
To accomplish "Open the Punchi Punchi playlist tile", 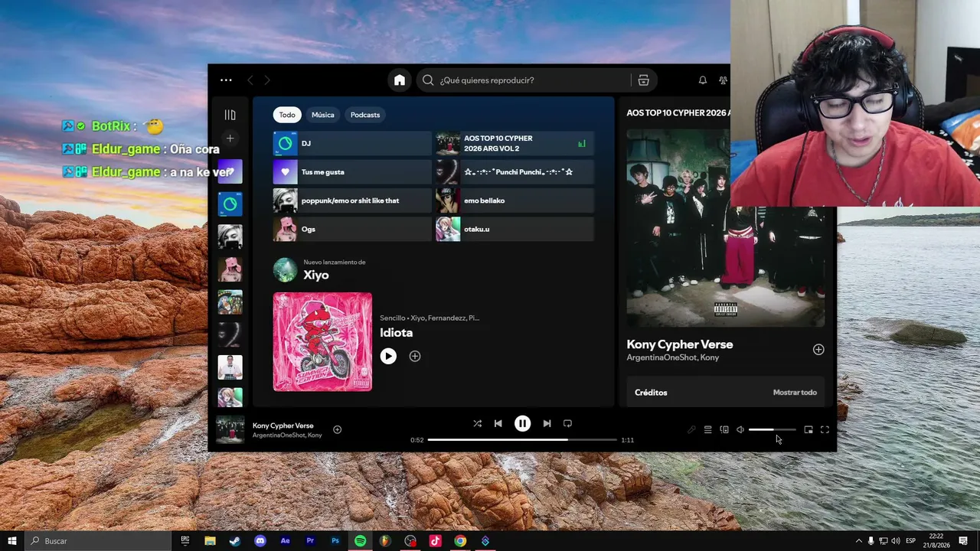I will [514, 172].
